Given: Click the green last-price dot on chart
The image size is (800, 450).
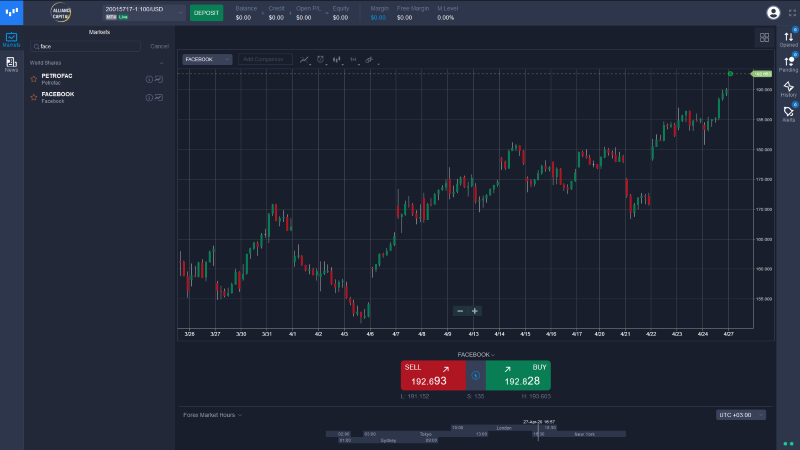Looking at the screenshot, I should (730, 74).
